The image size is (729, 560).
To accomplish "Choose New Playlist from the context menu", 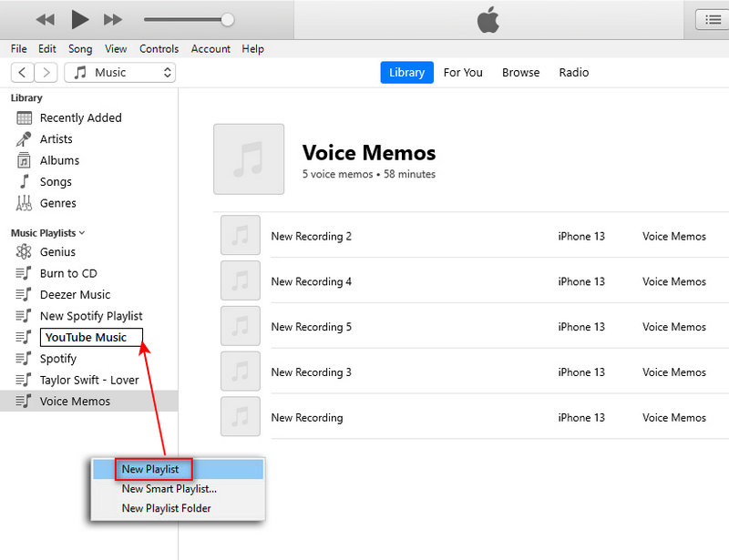I will 152,468.
